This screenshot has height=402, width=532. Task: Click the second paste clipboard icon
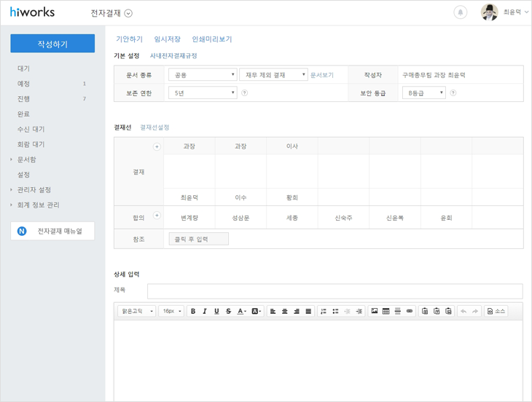tap(437, 311)
